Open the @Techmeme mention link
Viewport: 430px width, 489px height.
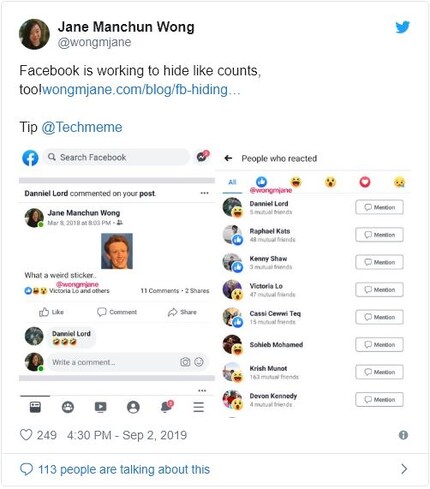pyautogui.click(x=82, y=127)
